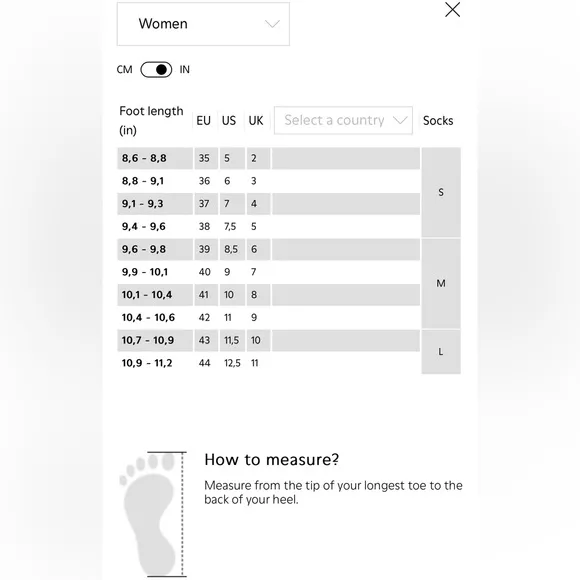Click the chevron in country selector

[x=400, y=120]
